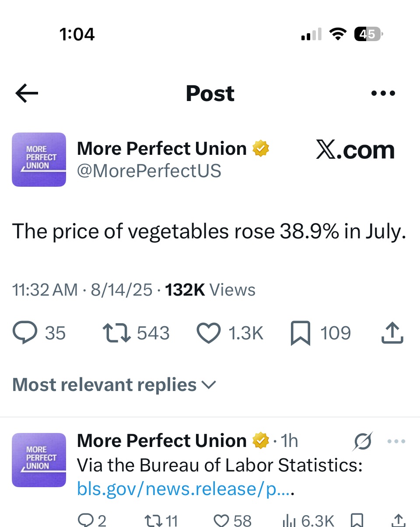The image size is (420, 527).
Task: Like the main post with heart icon
Action: pyautogui.click(x=208, y=333)
